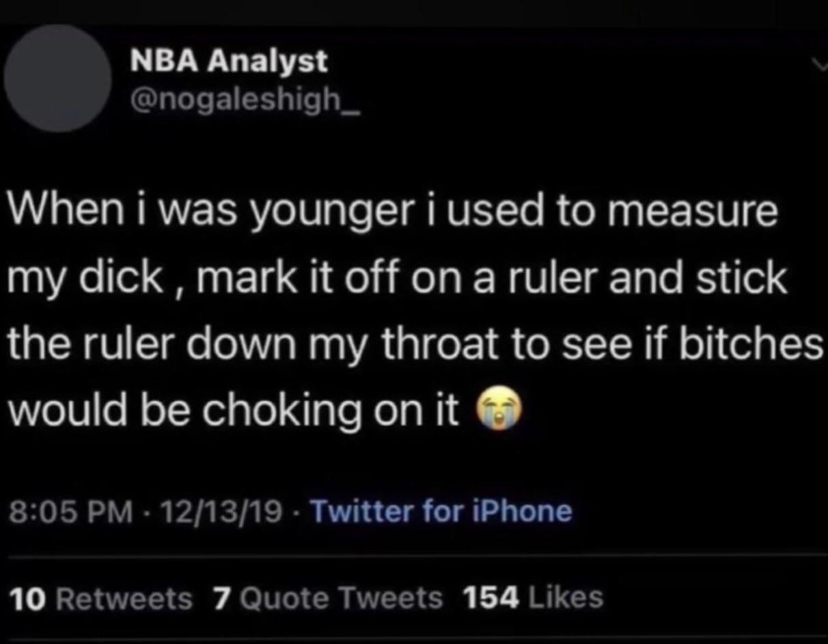This screenshot has height=644, width=828.
Task: Click the 8:05 PM timestamp
Action: (69, 511)
